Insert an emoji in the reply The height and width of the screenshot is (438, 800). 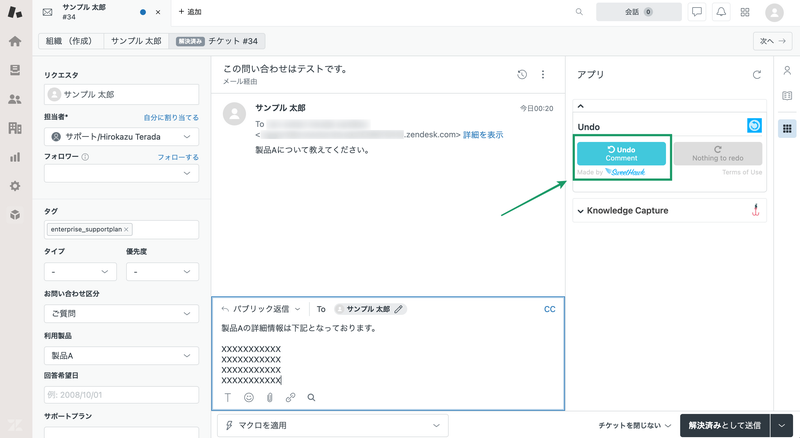tap(248, 398)
